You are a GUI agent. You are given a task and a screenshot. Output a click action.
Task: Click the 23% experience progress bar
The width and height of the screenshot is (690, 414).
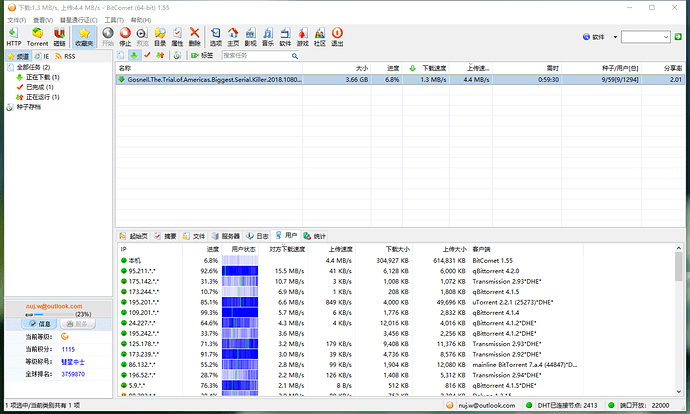point(55,314)
